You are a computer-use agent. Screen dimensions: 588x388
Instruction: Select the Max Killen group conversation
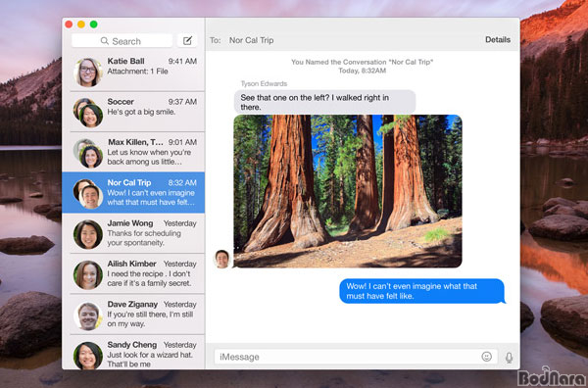[133, 152]
